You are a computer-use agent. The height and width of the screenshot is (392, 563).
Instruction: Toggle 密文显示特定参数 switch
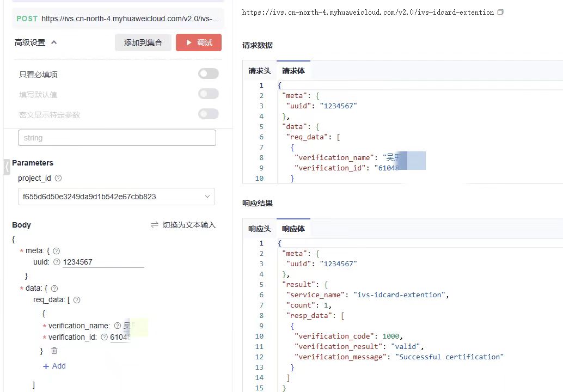208,114
